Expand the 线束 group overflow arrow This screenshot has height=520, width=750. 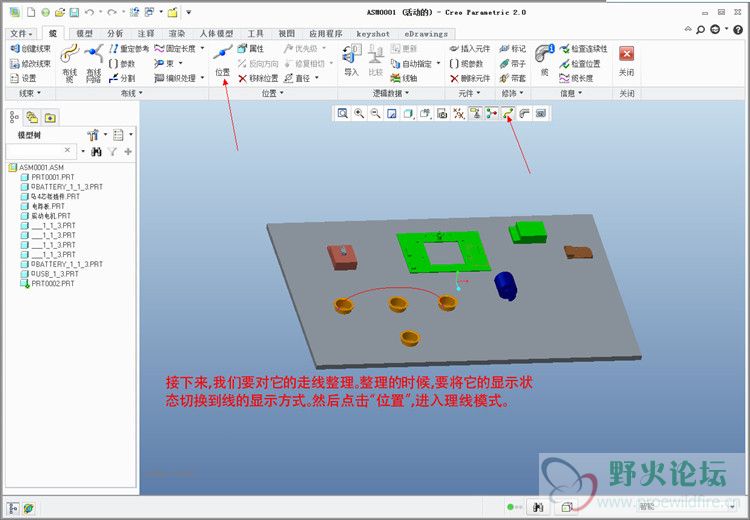[x=39, y=93]
